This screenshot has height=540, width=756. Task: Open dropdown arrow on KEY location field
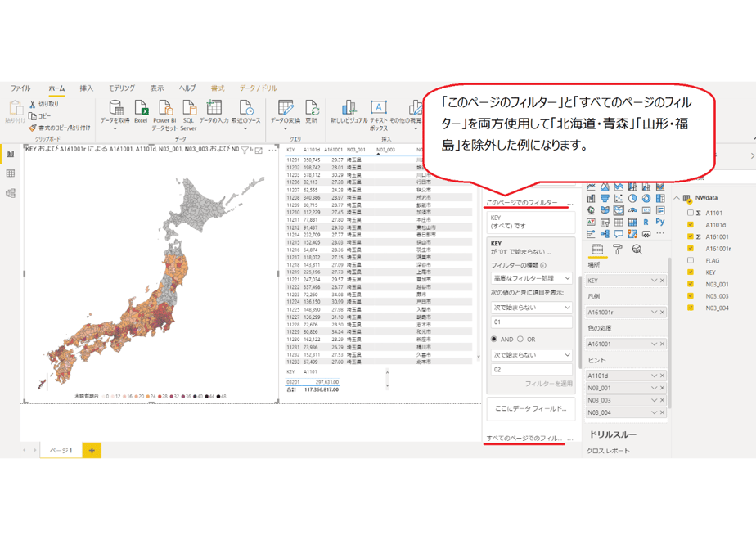[x=654, y=281]
